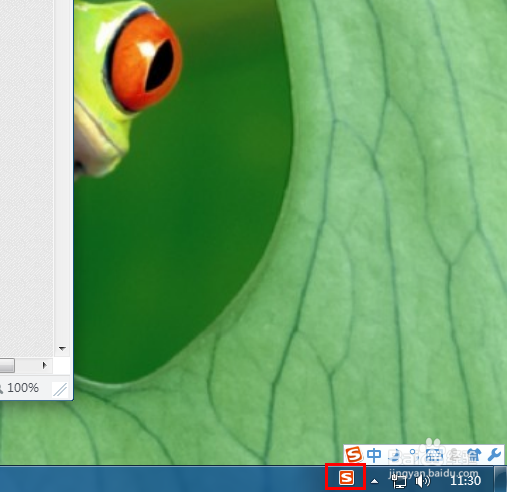Toggle Chinese punctuation mode on Sogou bar

(x=413, y=455)
